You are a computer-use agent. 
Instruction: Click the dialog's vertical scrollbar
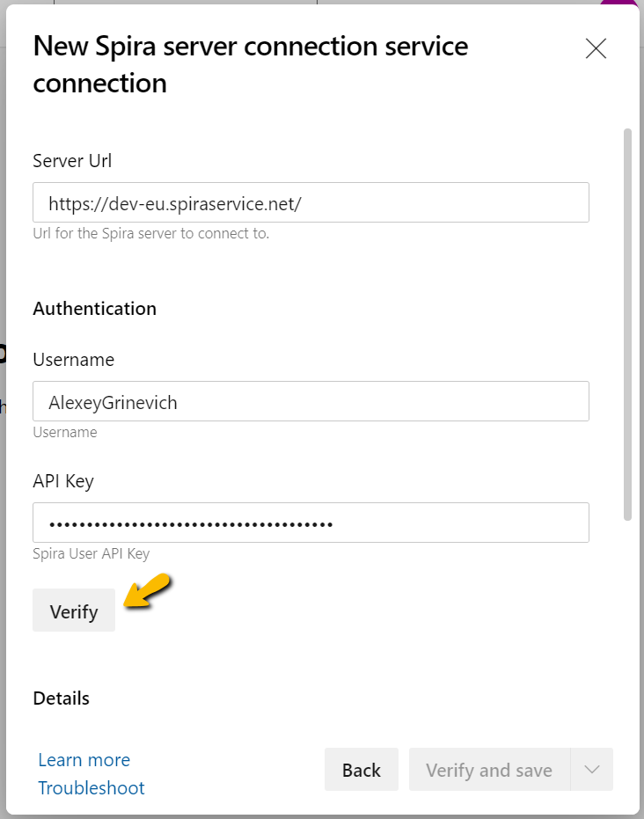pyautogui.click(x=628, y=325)
